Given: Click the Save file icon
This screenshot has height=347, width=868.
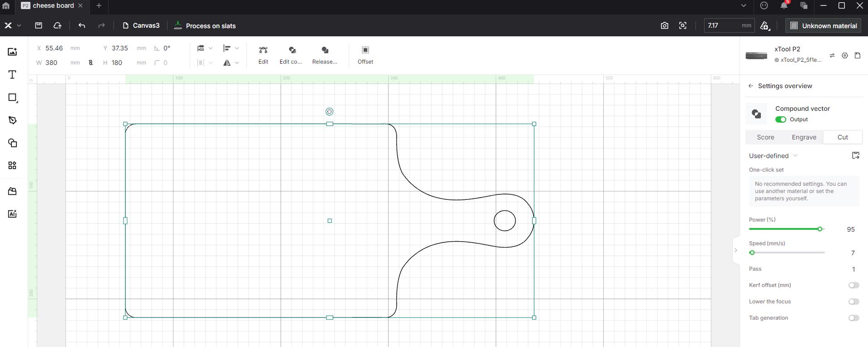Looking at the screenshot, I should 39,26.
